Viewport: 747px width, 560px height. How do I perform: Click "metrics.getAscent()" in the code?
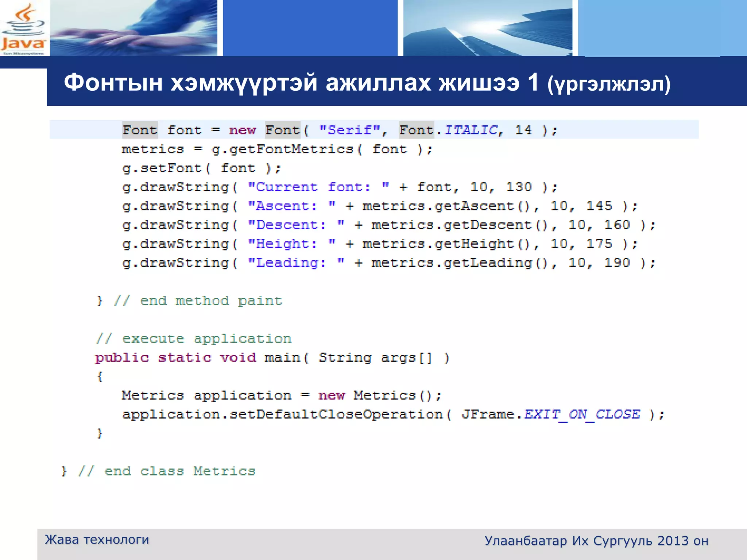[446, 206]
